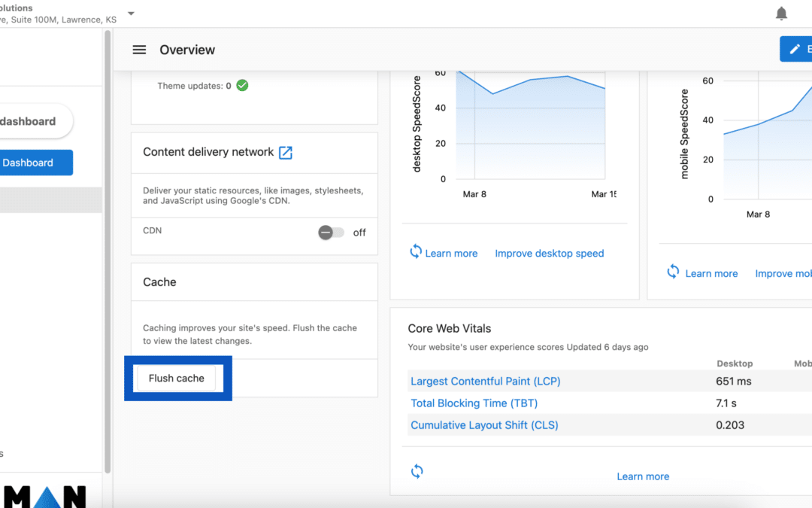Enable the CDN toggle switch
812x508 pixels.
[331, 233]
